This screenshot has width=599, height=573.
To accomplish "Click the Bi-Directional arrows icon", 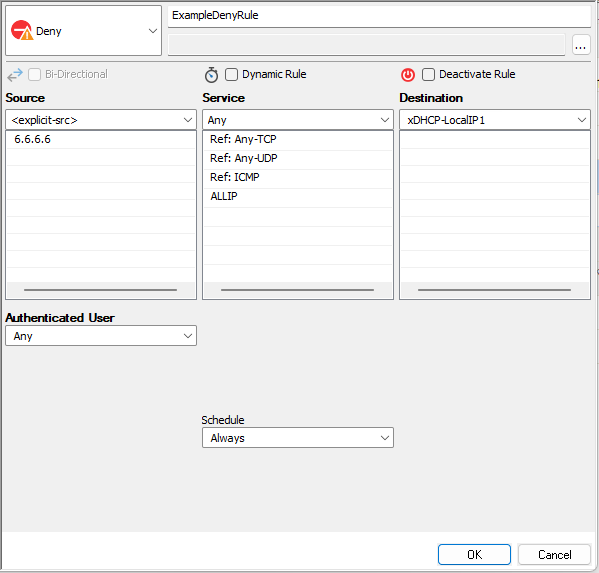I will [x=15, y=75].
